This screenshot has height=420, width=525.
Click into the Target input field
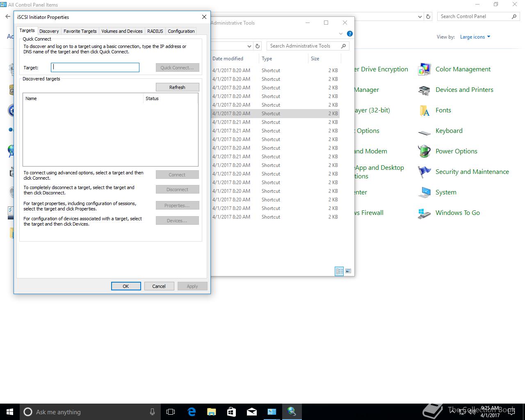coord(95,67)
